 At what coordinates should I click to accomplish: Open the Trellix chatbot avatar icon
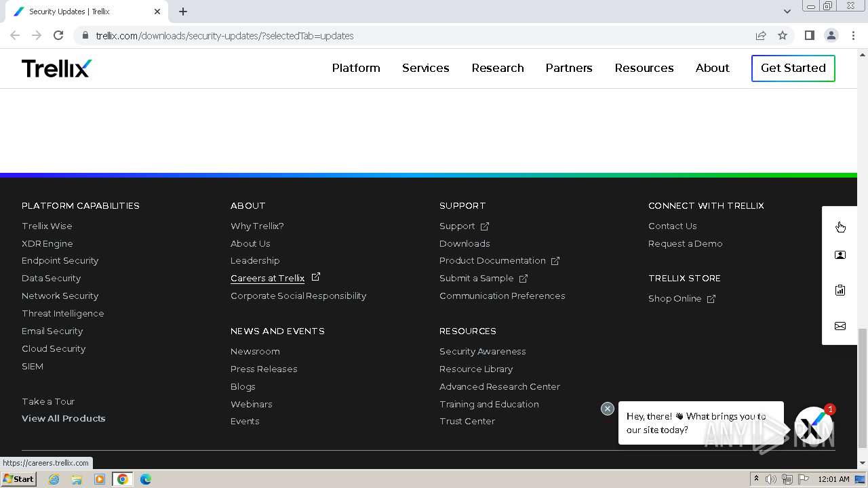[814, 425]
